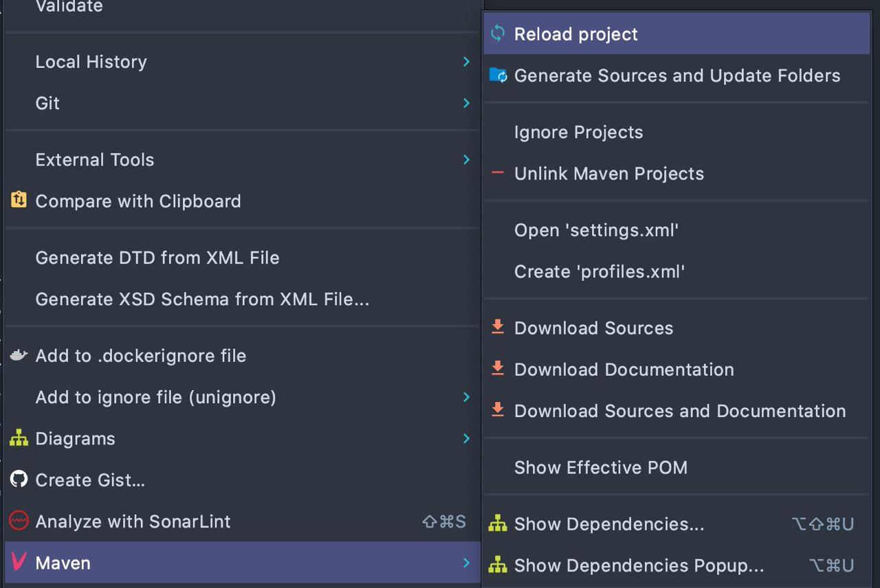Viewport: 880px width, 588px height.
Task: Open Add to ignore file (unignore)
Action: pyautogui.click(x=243, y=397)
